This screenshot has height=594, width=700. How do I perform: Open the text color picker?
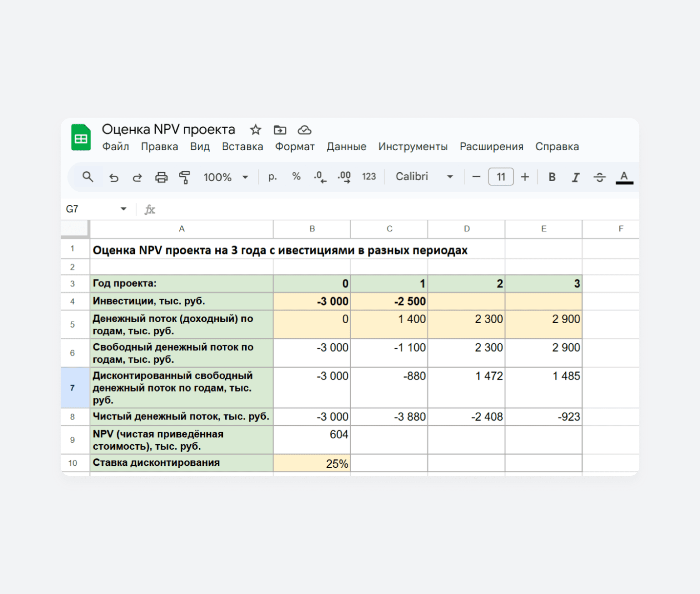pos(624,177)
